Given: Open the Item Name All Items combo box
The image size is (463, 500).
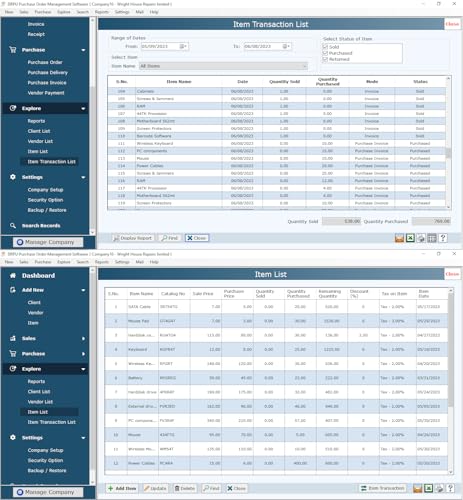Looking at the screenshot, I should [223, 66].
